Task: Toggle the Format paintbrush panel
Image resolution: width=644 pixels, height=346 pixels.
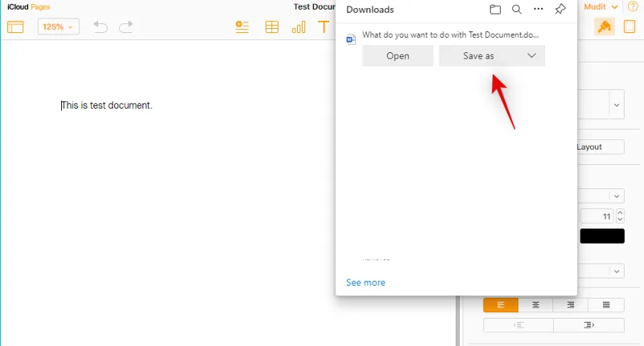Action: (605, 27)
